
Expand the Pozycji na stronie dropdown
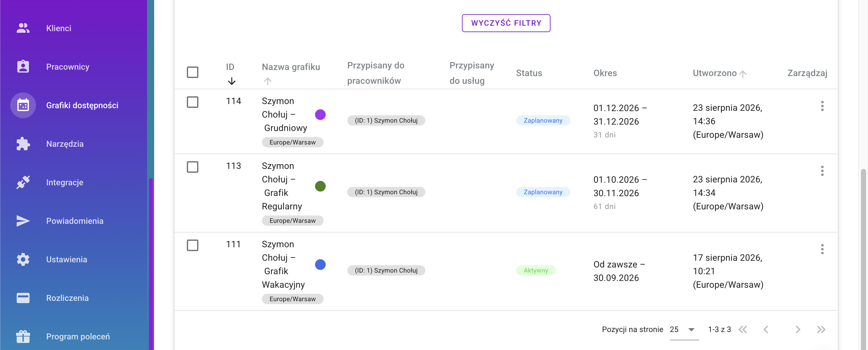[x=684, y=329]
